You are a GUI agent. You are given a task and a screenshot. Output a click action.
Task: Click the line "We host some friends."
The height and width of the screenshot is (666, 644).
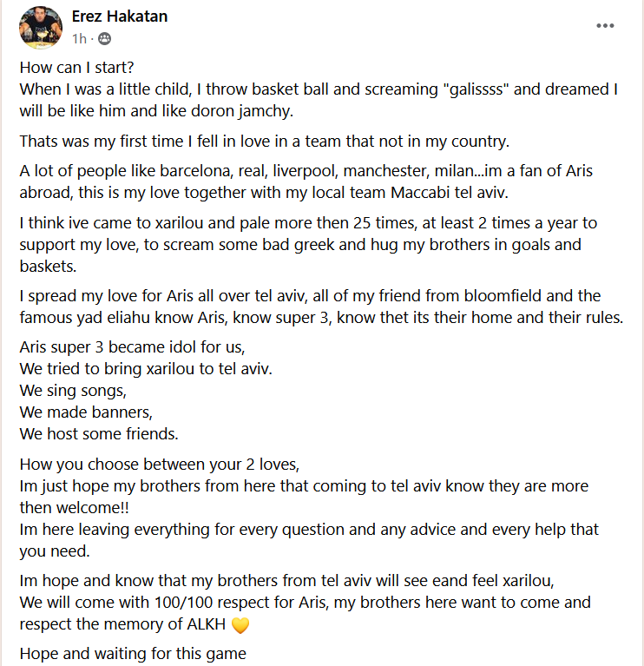point(99,434)
